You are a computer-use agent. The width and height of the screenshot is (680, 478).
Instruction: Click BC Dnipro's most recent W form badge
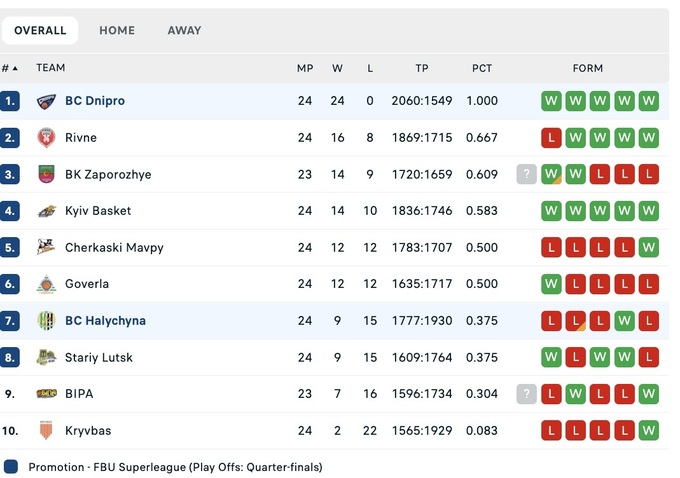[551, 101]
